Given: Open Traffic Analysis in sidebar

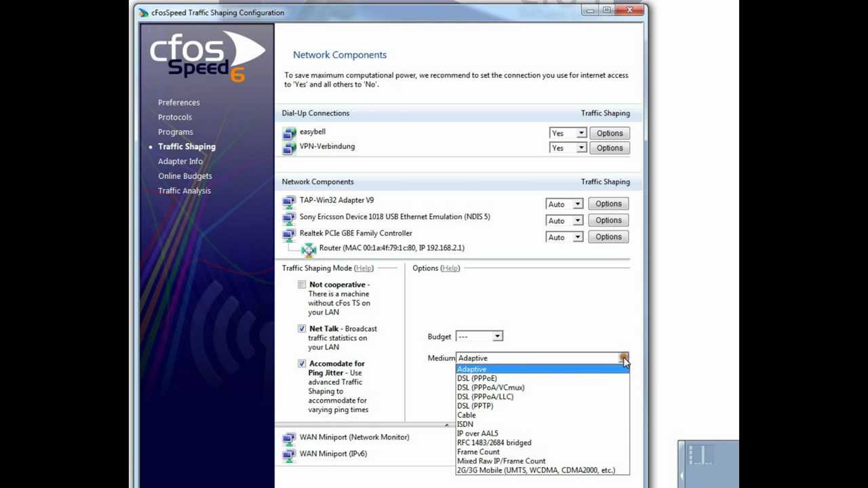Looking at the screenshot, I should (x=184, y=190).
